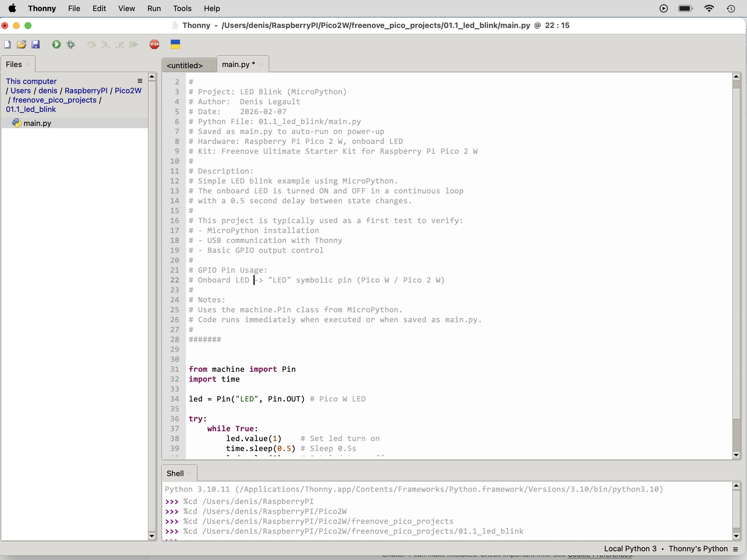Open the Files panel options menu

tap(140, 81)
